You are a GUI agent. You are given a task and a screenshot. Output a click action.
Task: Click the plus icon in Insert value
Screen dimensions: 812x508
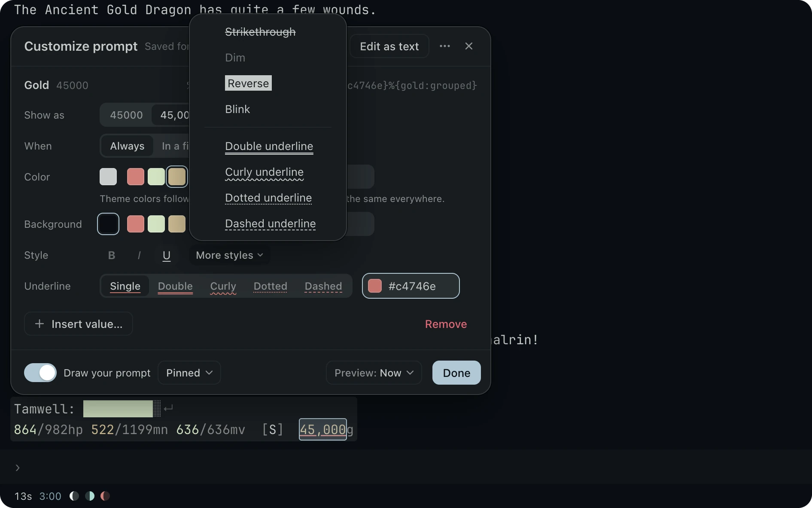(x=40, y=324)
